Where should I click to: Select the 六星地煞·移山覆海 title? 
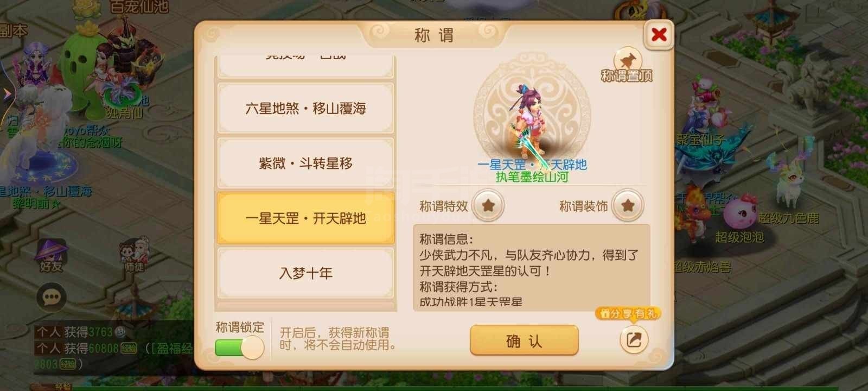click(305, 108)
